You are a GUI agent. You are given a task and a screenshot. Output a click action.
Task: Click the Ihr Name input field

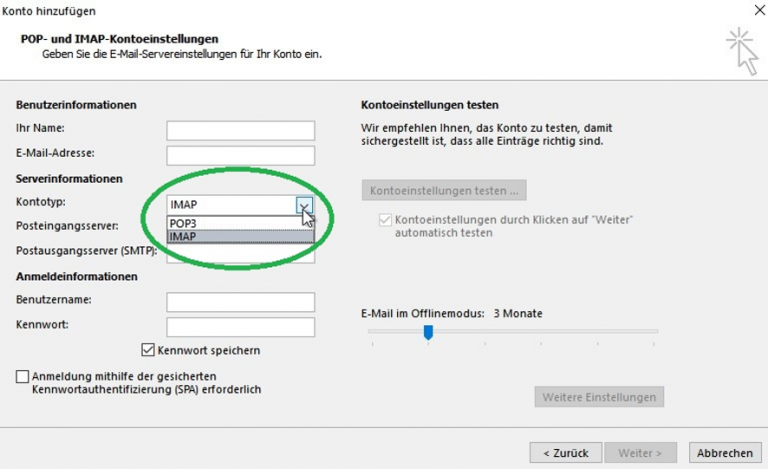pyautogui.click(x=240, y=131)
